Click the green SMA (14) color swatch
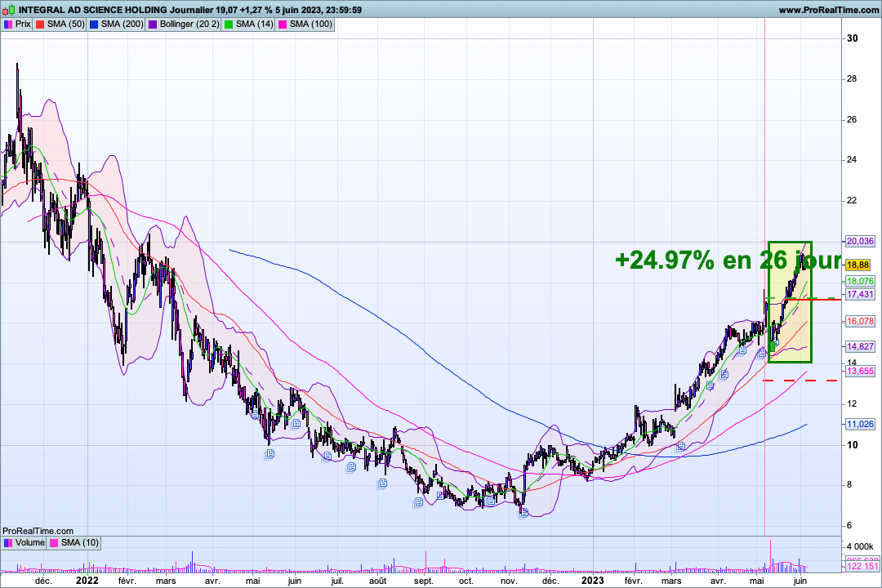The height and width of the screenshot is (588, 882). coord(229,24)
